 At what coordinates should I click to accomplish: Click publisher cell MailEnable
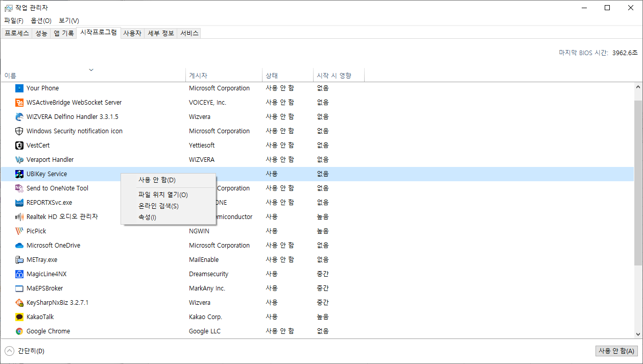click(204, 260)
